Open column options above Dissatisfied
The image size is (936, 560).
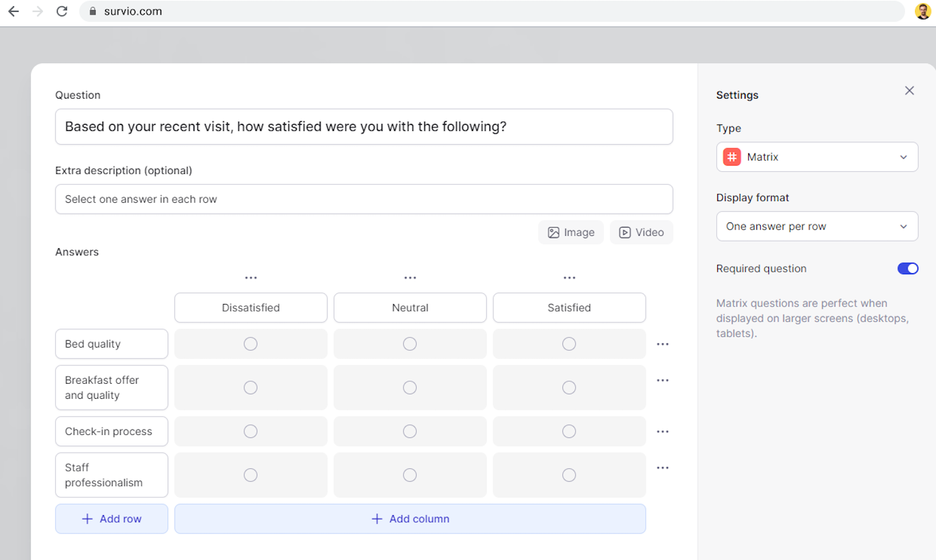pyautogui.click(x=250, y=277)
